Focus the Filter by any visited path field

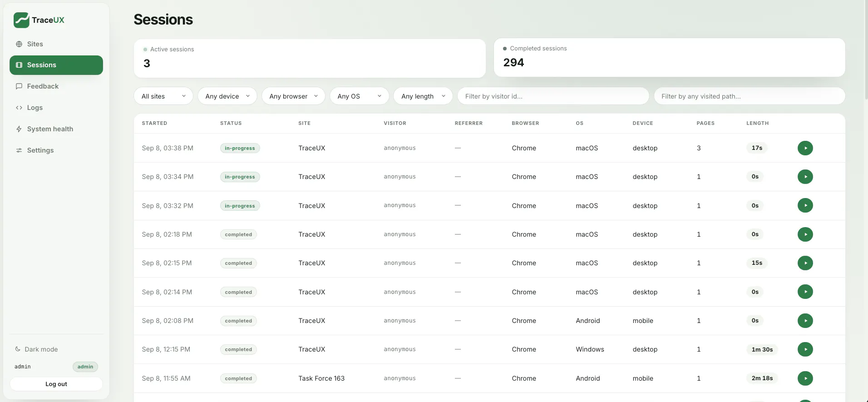tap(750, 96)
